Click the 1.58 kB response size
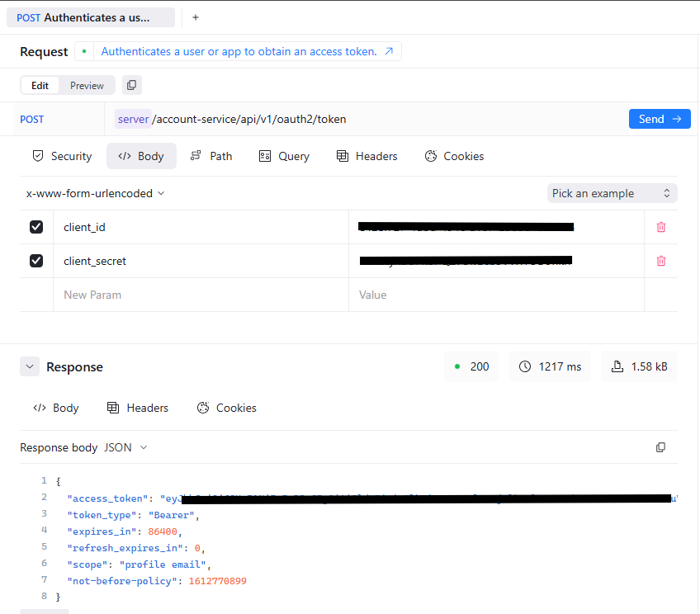The height and width of the screenshot is (614, 700). (x=639, y=366)
